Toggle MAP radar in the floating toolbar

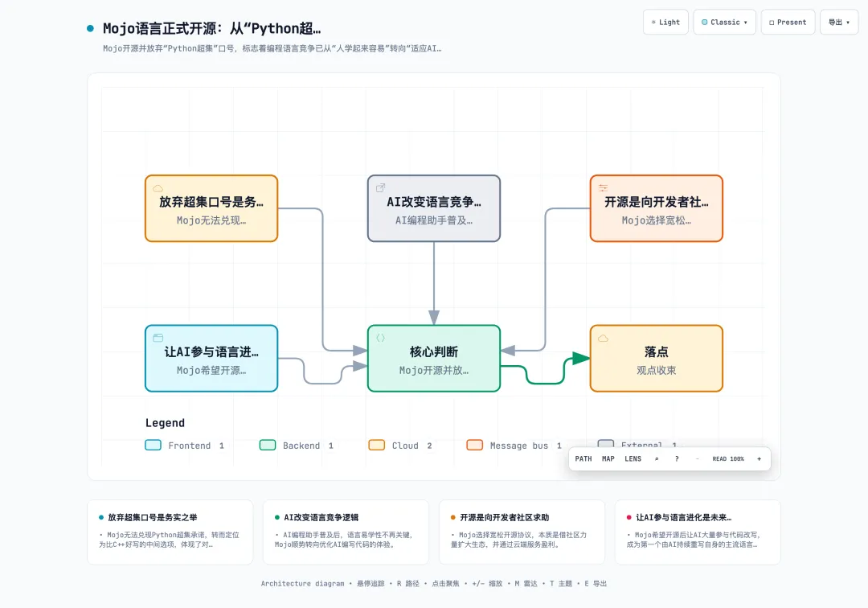(608, 458)
